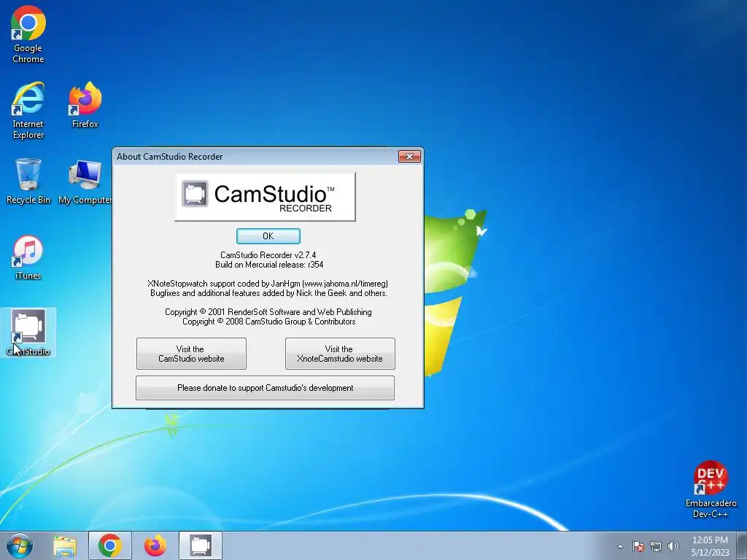
Task: Open the taskbar clock showing 12:05 PM
Action: coord(710,546)
